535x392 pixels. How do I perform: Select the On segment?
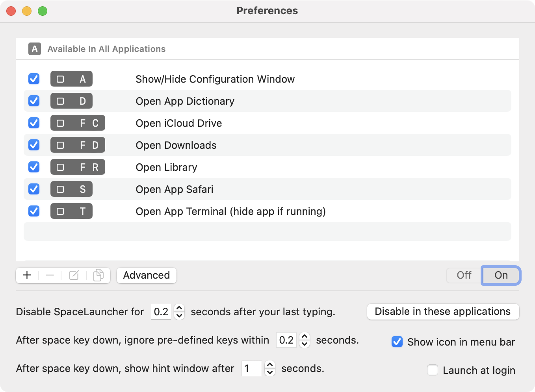[x=501, y=275]
